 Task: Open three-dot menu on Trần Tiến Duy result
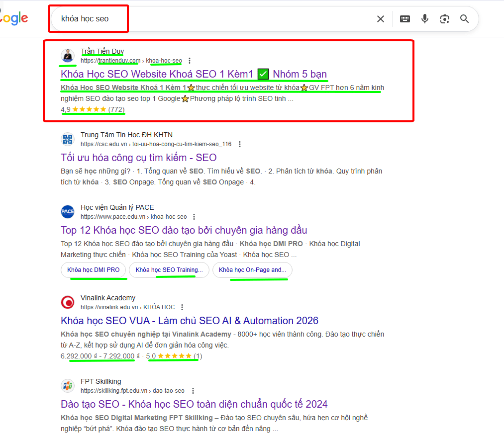click(189, 61)
